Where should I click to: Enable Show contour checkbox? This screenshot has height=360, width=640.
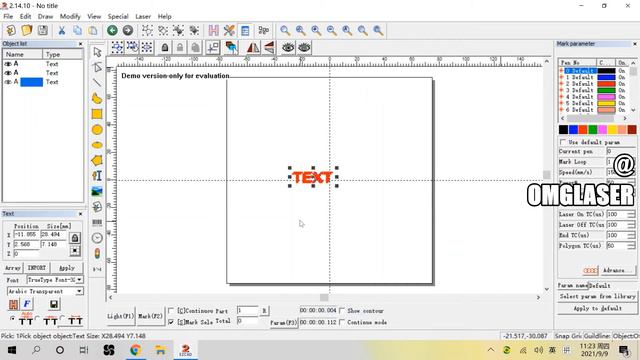click(342, 311)
